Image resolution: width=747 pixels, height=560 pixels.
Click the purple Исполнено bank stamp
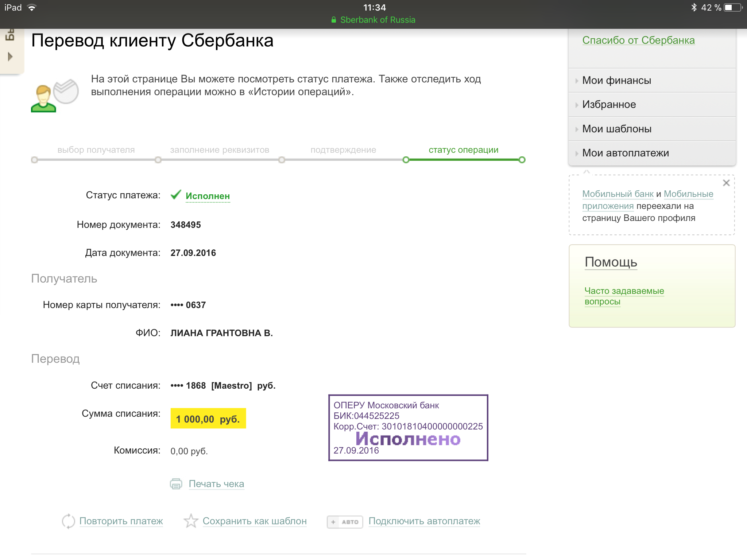(408, 428)
